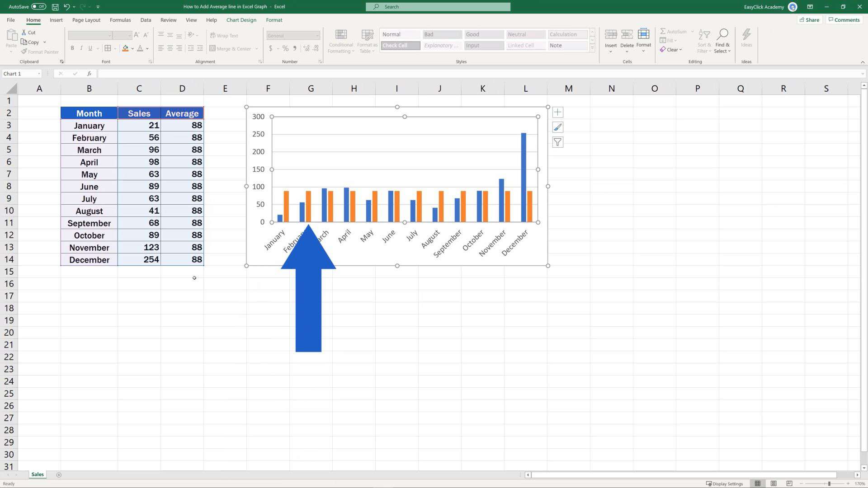Enable AutoSave toggle at top left
The height and width of the screenshot is (488, 868).
(38, 6)
